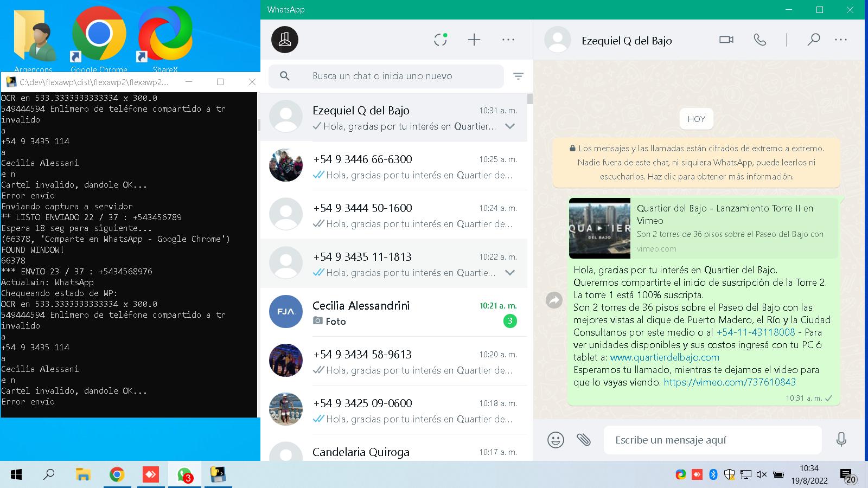Click the HOY date label

697,119
